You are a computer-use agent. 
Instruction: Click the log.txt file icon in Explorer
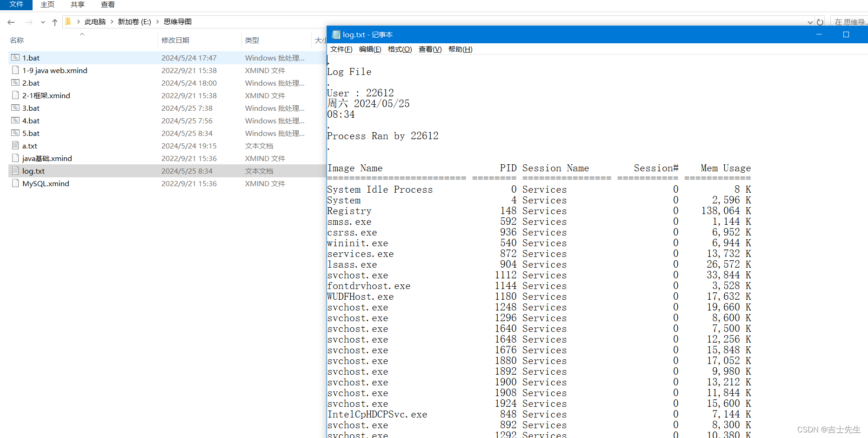[x=15, y=171]
